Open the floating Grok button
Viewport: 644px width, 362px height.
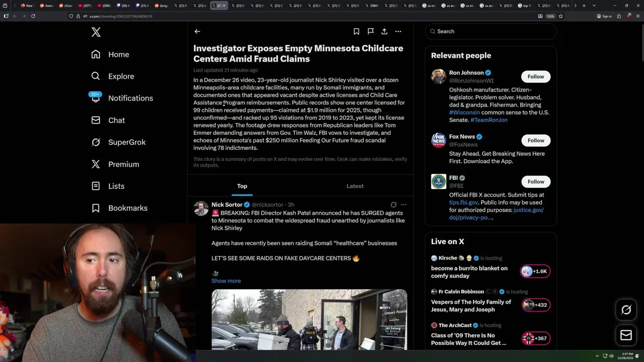coord(626,310)
